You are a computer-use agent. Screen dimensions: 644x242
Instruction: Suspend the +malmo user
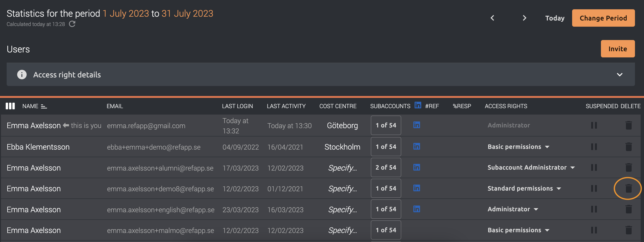point(594,230)
